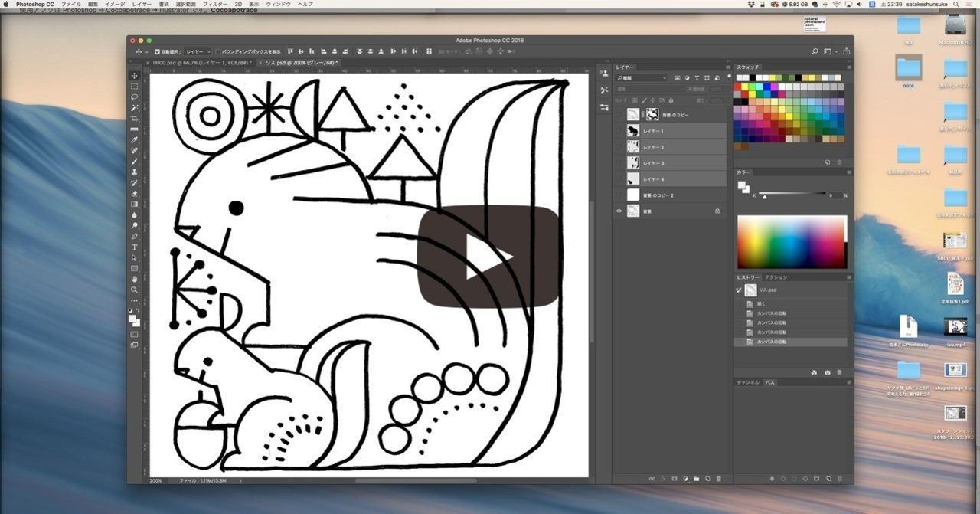This screenshot has width=980, height=514.
Task: Select the Crop tool
Action: (135, 119)
